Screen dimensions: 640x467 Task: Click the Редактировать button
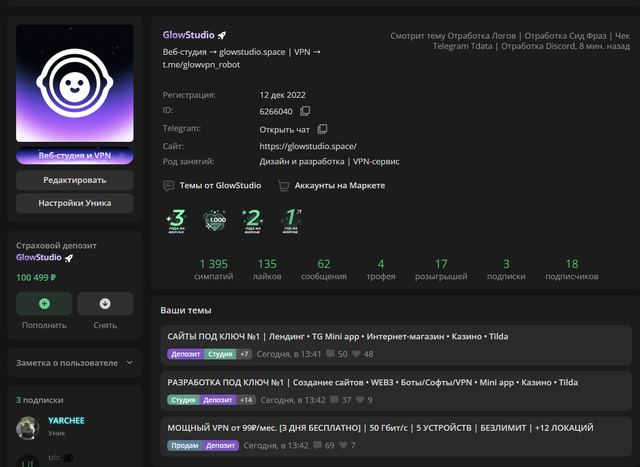(75, 180)
